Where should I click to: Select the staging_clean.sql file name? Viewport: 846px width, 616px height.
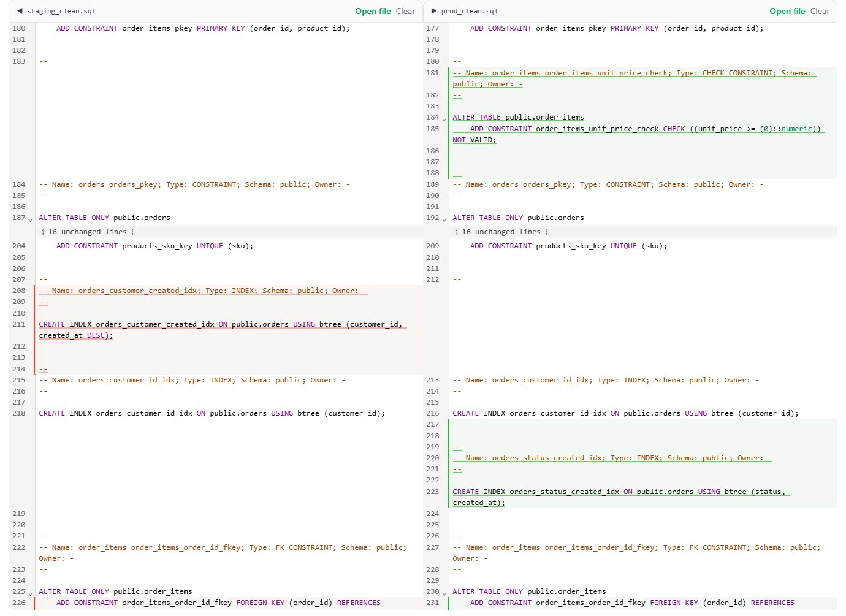61,11
